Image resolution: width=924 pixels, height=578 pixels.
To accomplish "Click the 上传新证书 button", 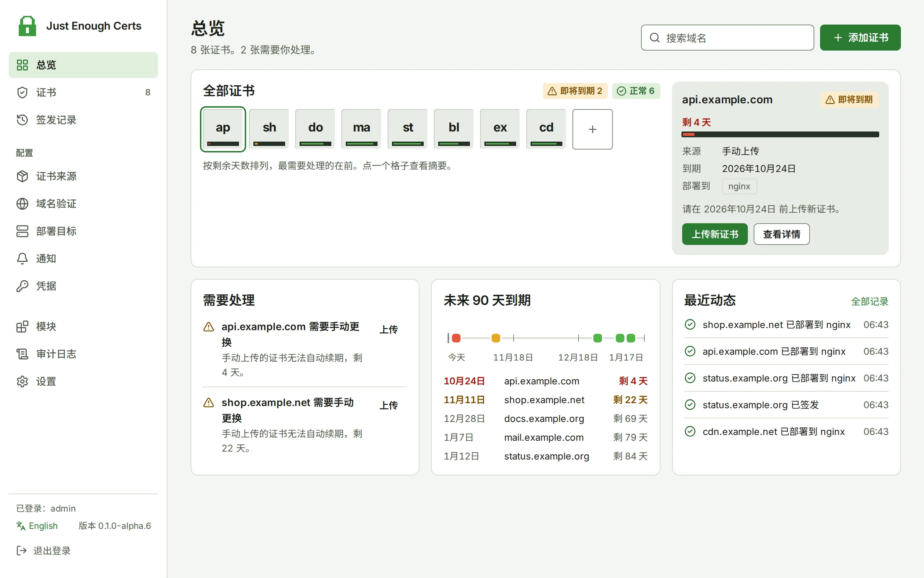I will tap(715, 234).
